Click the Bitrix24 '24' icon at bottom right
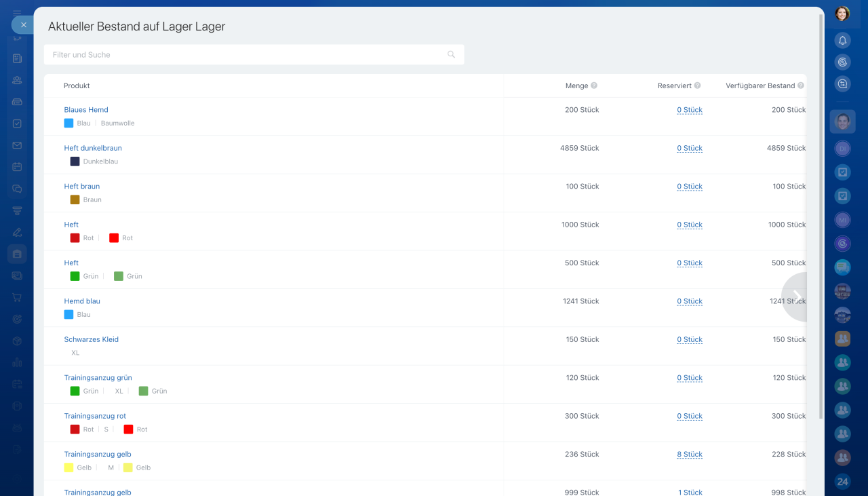The height and width of the screenshot is (496, 868). point(842,482)
